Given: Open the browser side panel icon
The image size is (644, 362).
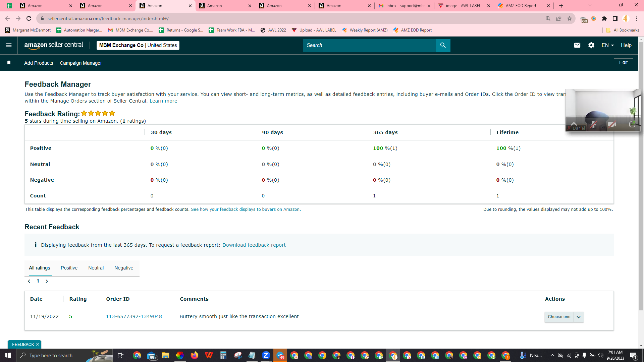Looking at the screenshot, I should 615,18.
